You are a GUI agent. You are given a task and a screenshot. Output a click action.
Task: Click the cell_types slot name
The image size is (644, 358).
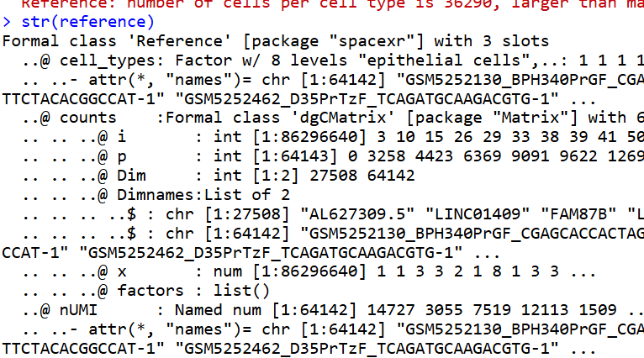click(108, 61)
